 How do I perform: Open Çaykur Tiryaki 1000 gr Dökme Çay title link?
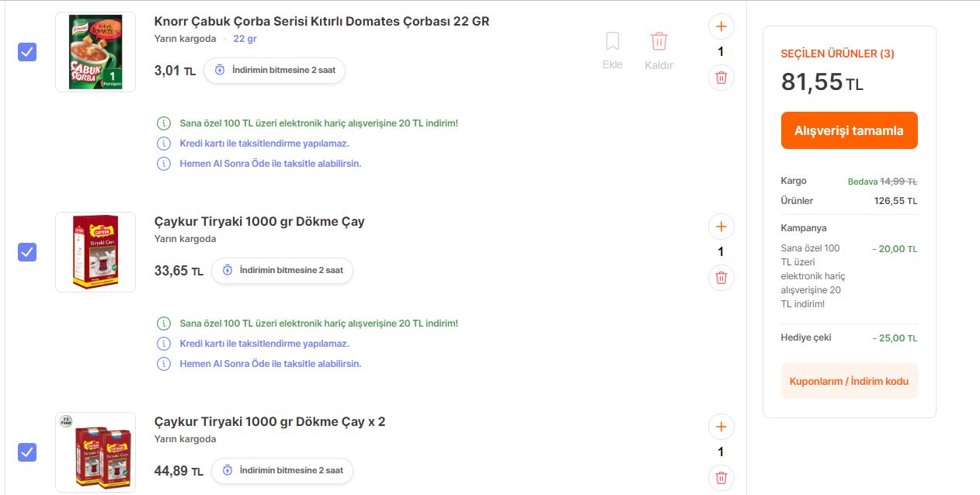259,221
